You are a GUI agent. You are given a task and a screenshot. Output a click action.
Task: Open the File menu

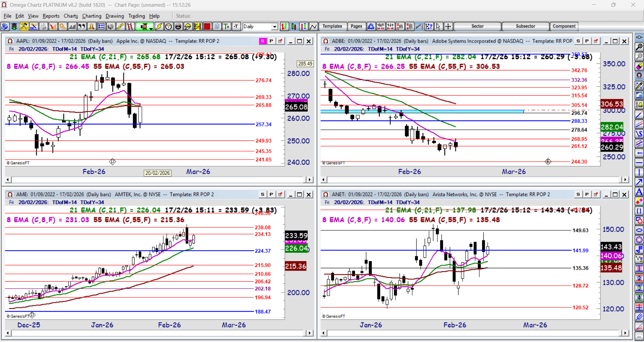pyautogui.click(x=7, y=16)
